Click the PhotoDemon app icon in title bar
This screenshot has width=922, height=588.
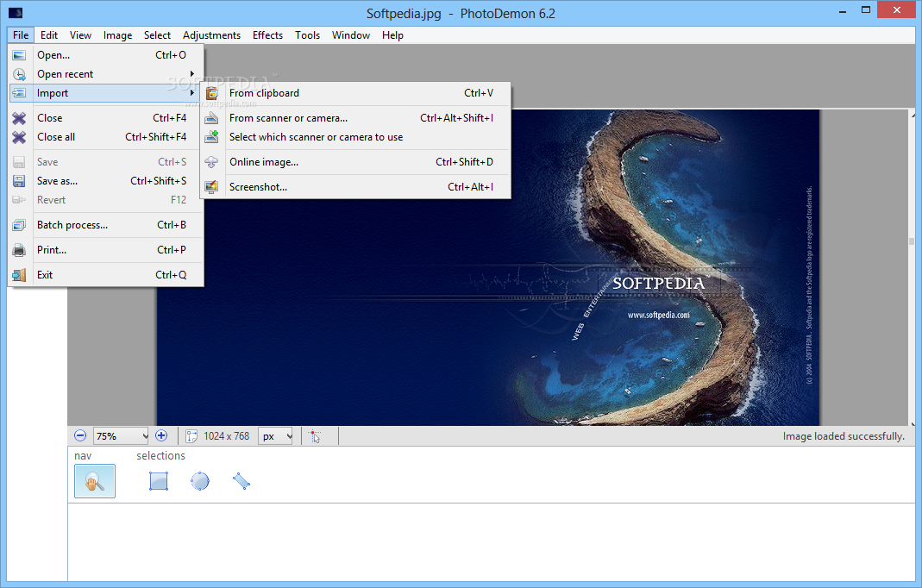[16, 12]
